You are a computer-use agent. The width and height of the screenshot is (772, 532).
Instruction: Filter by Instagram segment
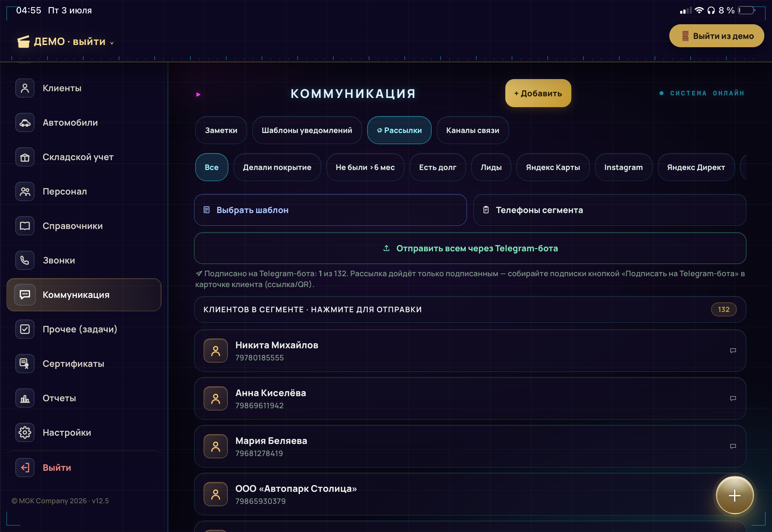[x=623, y=167]
